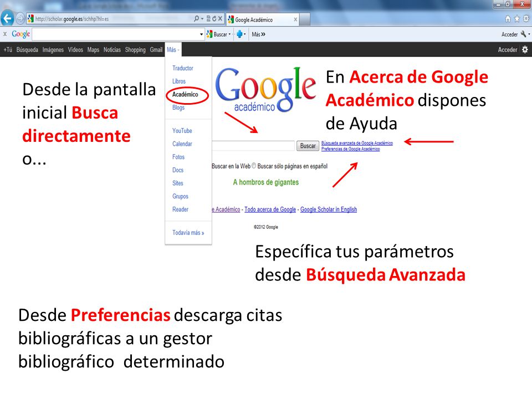Expand the dropdown beside the blue share icon

(245, 34)
